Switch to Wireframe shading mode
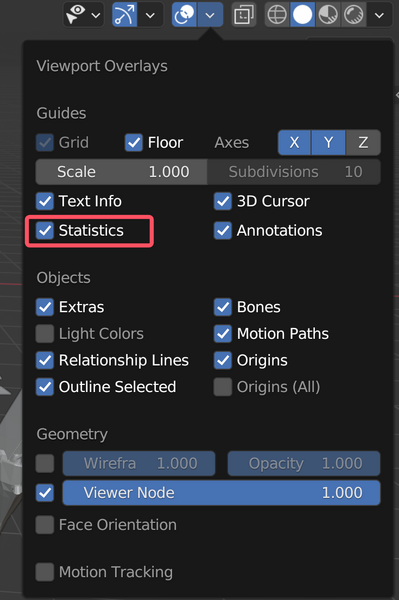This screenshot has width=399, height=600. (x=277, y=15)
